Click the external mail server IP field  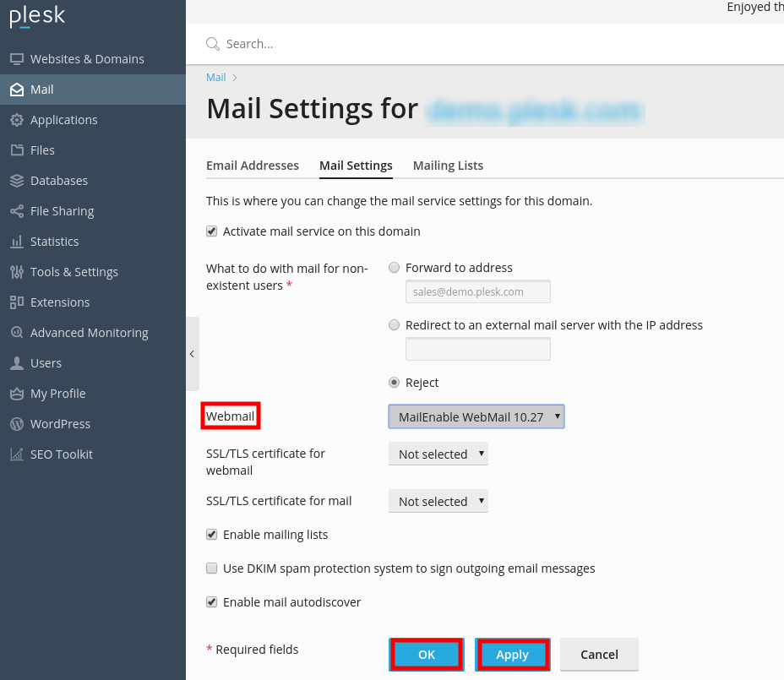[x=478, y=349]
